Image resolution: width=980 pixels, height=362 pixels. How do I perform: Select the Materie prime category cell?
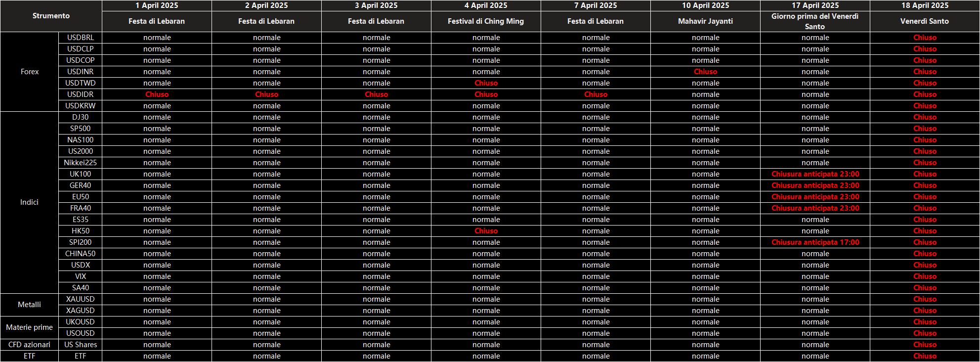(30, 327)
